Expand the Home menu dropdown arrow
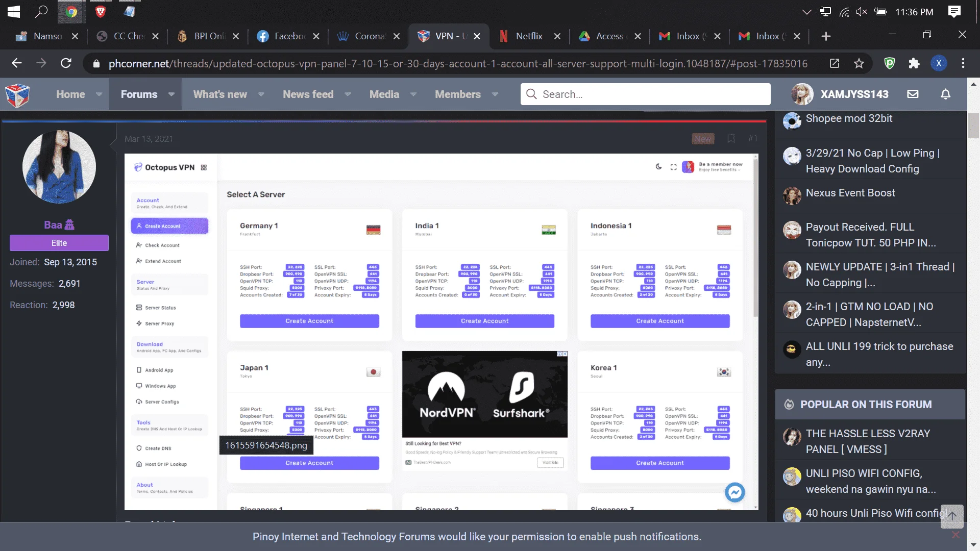Screen dimensions: 980x551 point(99,94)
